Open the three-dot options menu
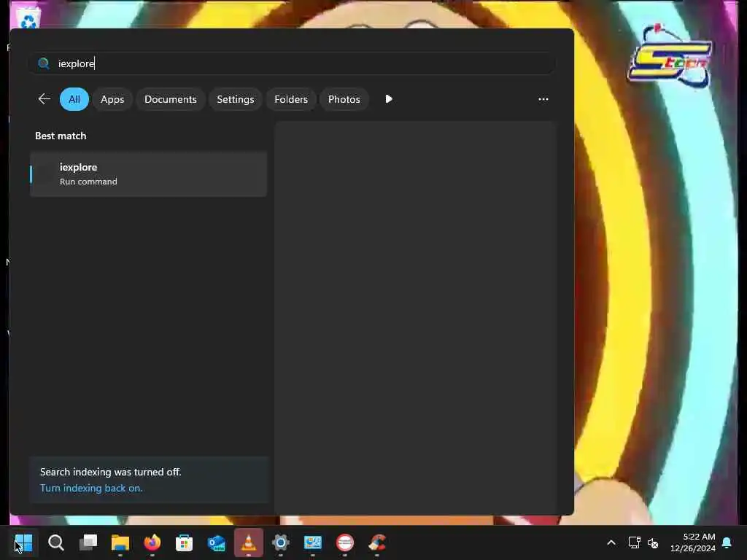This screenshot has width=747, height=560. click(x=543, y=99)
